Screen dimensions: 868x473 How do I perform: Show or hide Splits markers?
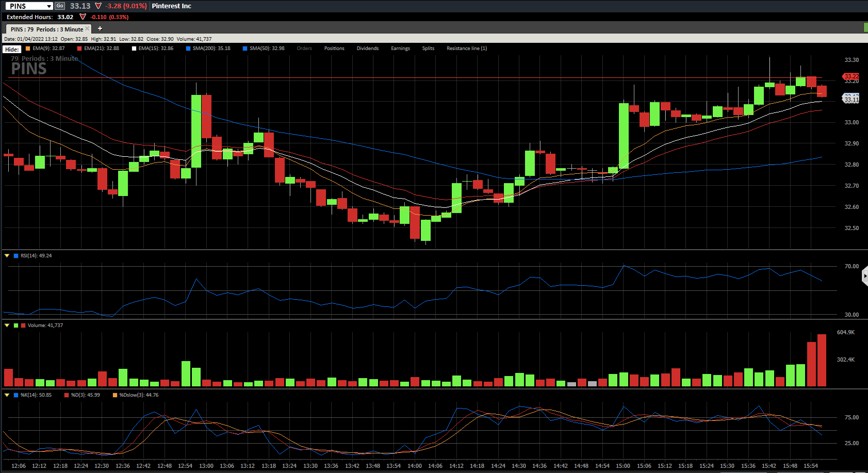coord(428,48)
